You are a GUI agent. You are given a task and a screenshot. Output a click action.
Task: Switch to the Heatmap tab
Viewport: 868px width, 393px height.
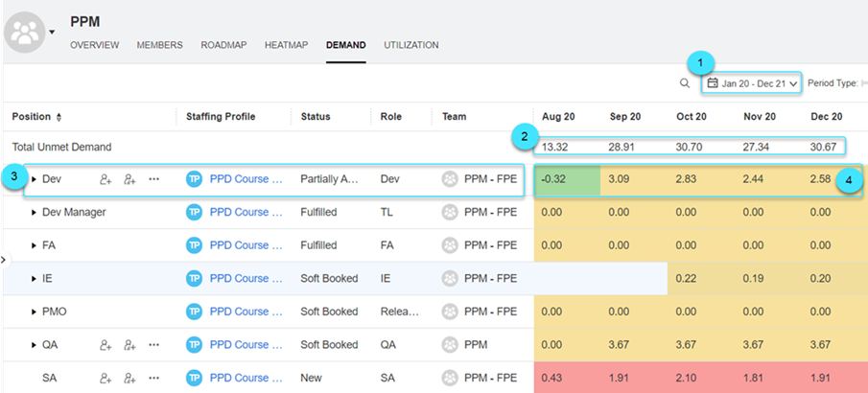click(286, 45)
